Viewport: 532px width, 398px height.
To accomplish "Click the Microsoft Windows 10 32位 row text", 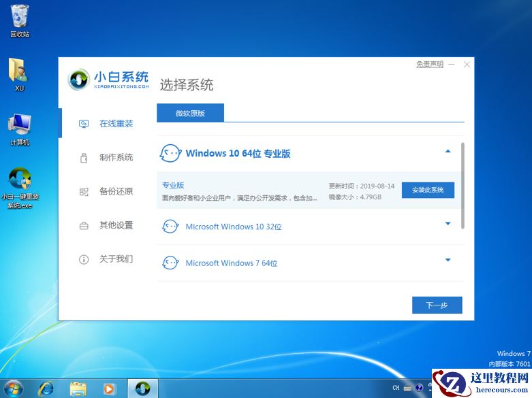I will [x=234, y=227].
